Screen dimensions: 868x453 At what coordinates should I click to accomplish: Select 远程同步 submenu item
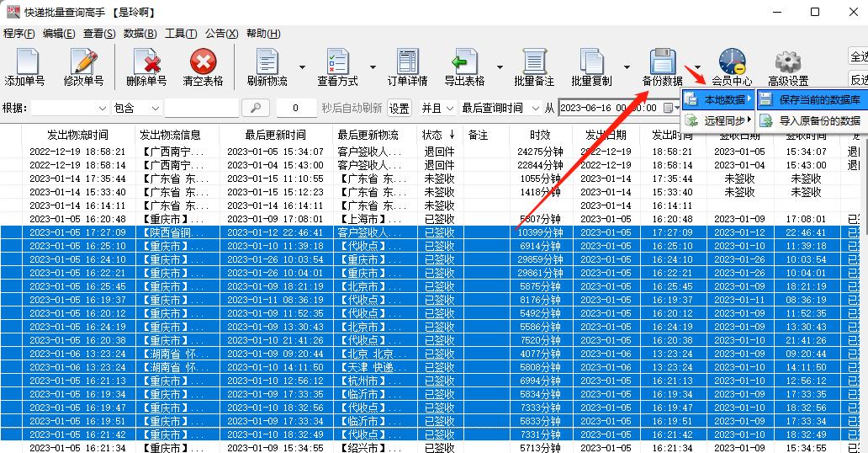click(x=718, y=120)
